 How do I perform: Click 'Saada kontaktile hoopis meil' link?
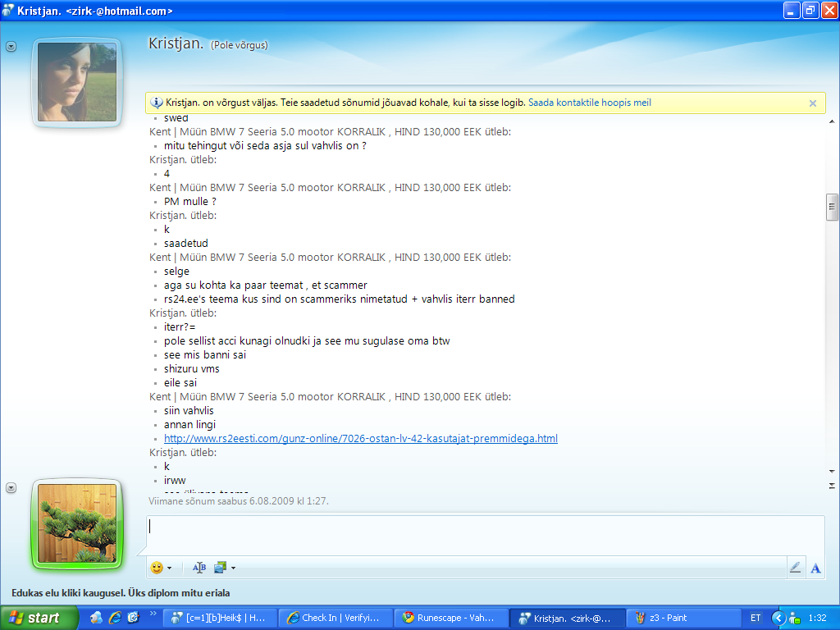(x=589, y=103)
